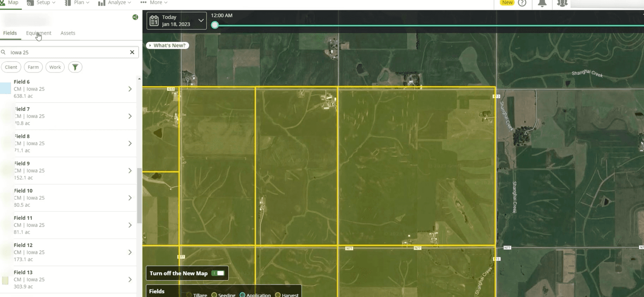
Task: Open the user profile icon at top
Action: pos(562,3)
